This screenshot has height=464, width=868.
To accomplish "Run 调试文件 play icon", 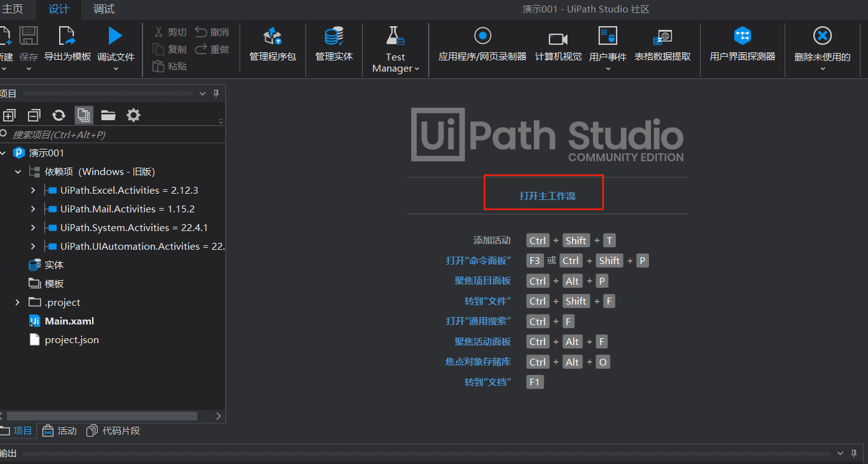I will pos(116,36).
